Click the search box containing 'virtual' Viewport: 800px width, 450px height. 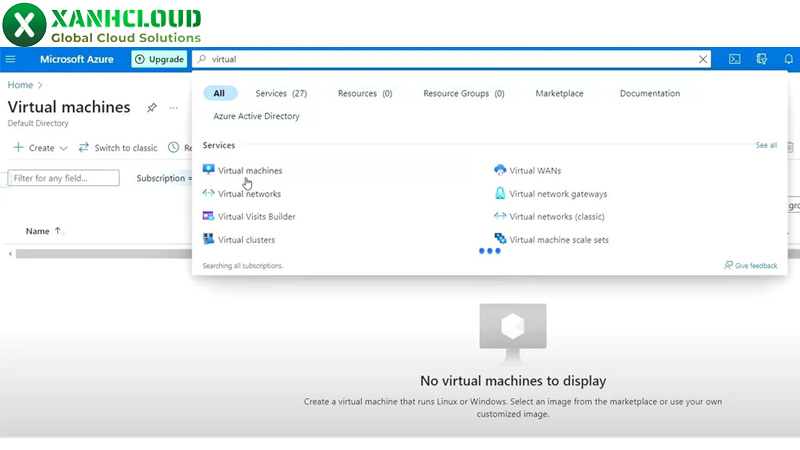[452, 59]
